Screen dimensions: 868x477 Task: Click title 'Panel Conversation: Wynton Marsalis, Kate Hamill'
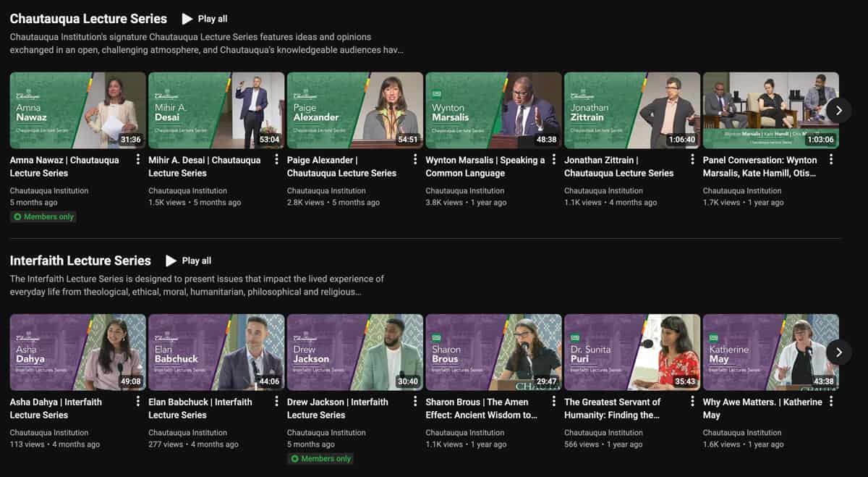click(x=760, y=166)
